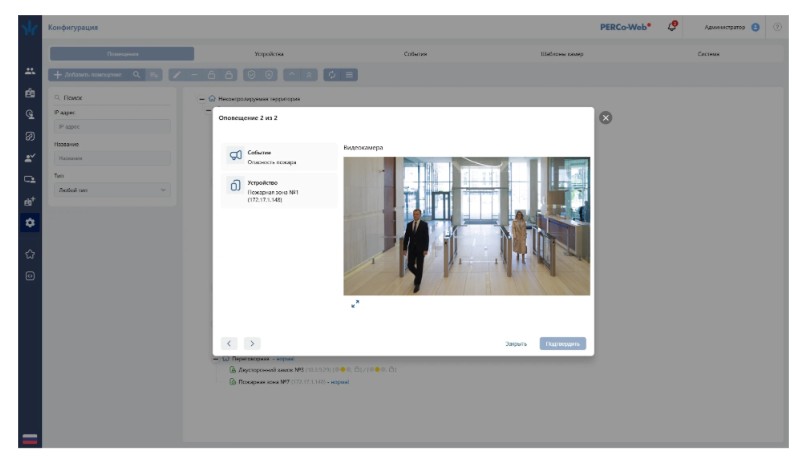Open the configuration gear in the sidebar

(x=30, y=221)
